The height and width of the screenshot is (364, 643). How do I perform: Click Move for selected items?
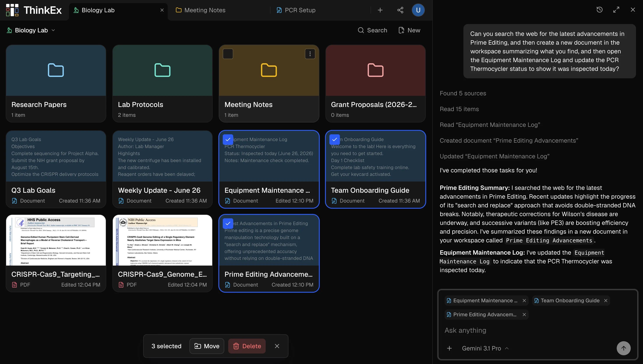207,346
